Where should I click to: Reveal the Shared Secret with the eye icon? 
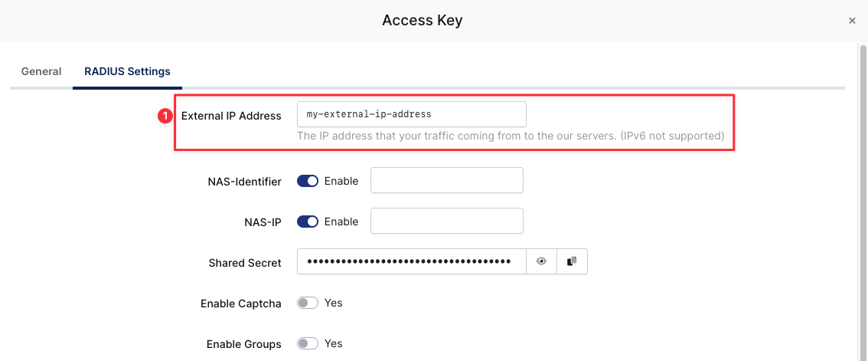click(x=542, y=261)
